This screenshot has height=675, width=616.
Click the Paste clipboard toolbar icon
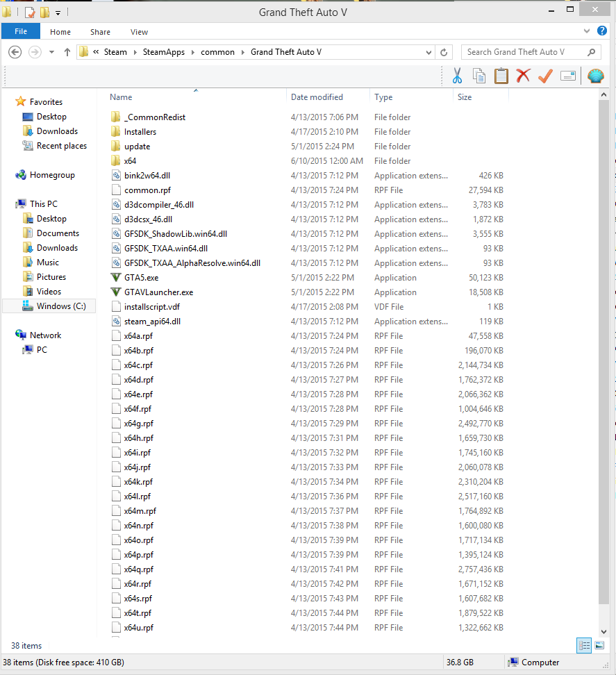[501, 76]
